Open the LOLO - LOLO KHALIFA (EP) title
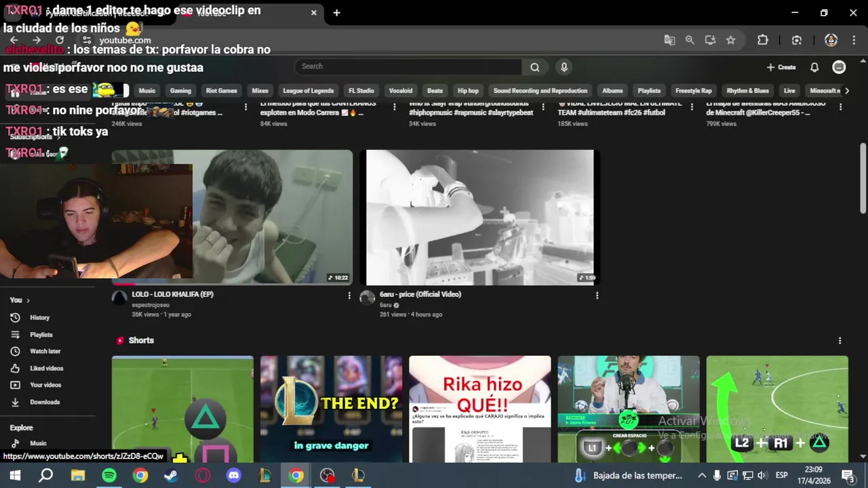The width and height of the screenshot is (868, 488). coord(173,295)
